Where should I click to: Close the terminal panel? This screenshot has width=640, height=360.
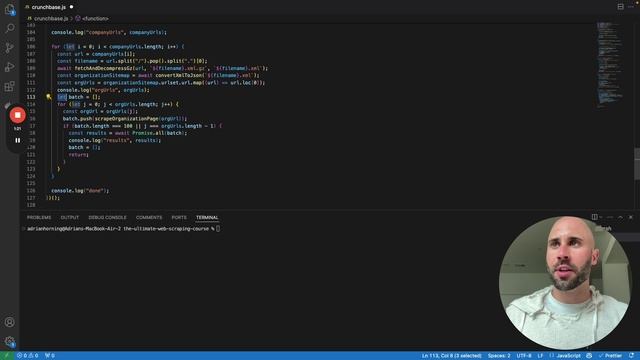tap(631, 217)
